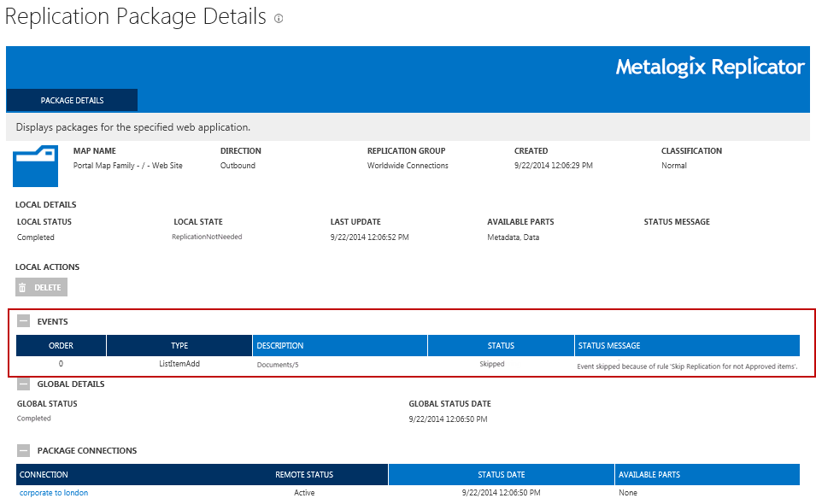Open the corporate to london connection link
Image resolution: width=816 pixels, height=504 pixels.
click(54, 493)
